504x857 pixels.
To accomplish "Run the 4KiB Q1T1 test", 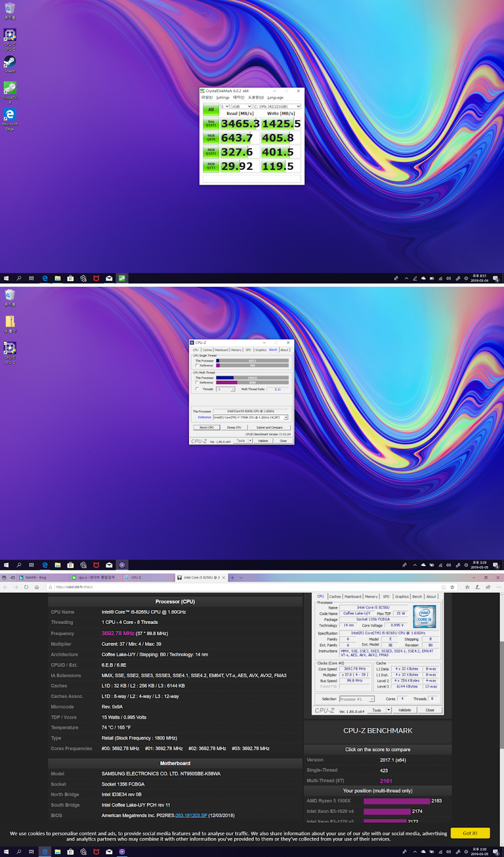I will point(211,166).
